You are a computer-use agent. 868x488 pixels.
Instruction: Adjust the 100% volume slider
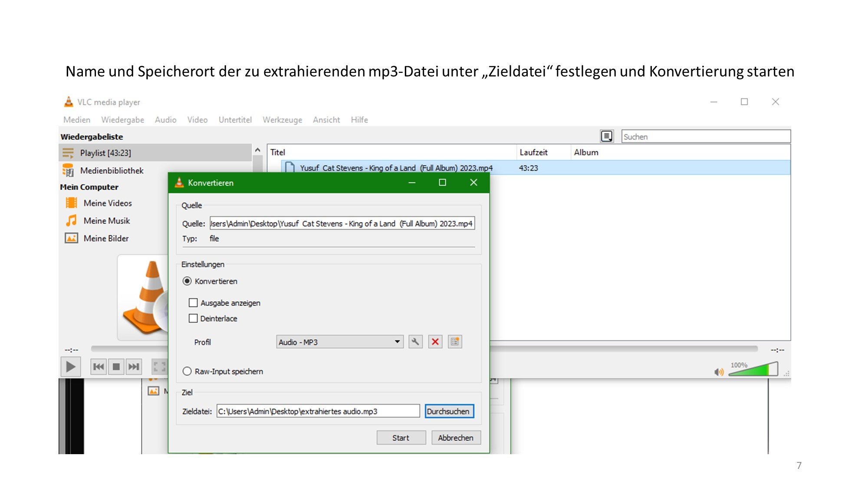(754, 370)
